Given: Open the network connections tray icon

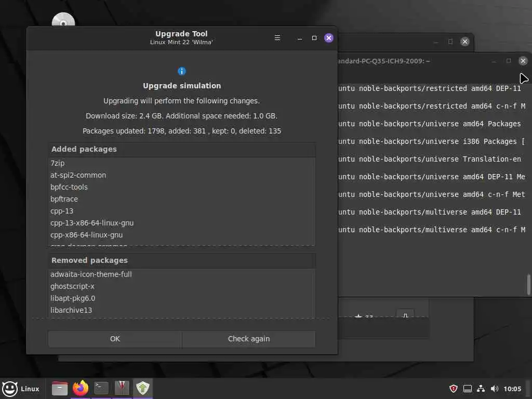Looking at the screenshot, I should tap(481, 389).
